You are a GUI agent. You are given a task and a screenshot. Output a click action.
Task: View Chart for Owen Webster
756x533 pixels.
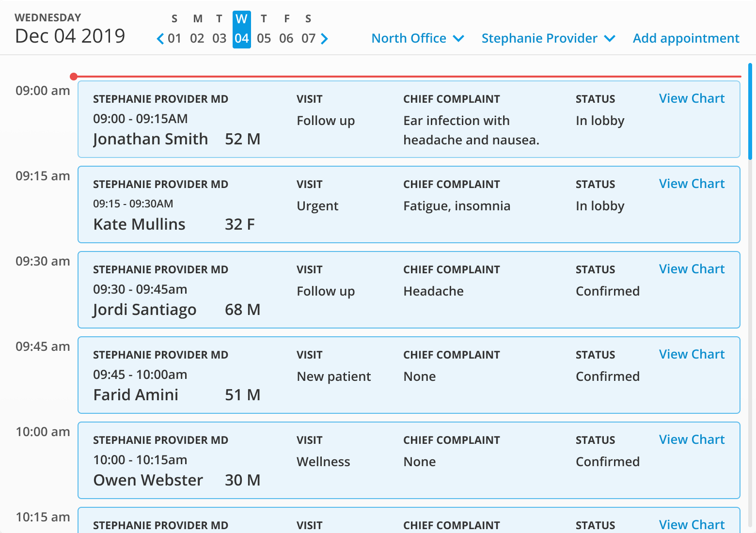coord(692,439)
